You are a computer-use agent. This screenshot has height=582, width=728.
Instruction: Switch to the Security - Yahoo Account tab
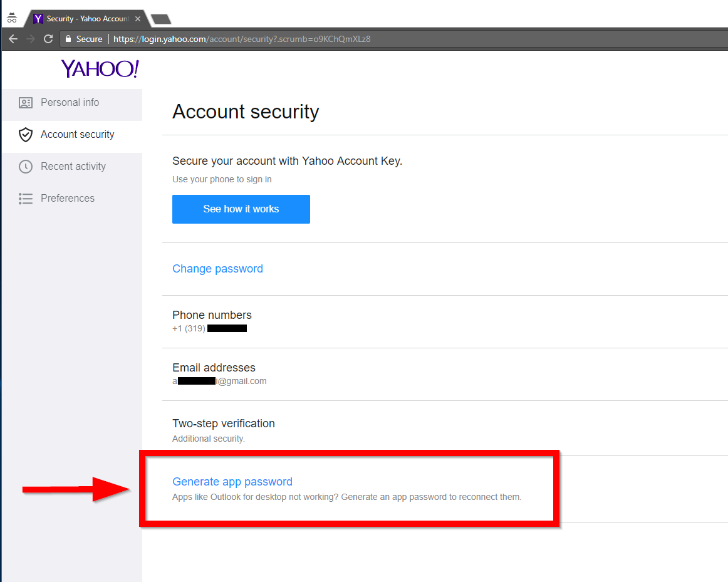point(88,19)
